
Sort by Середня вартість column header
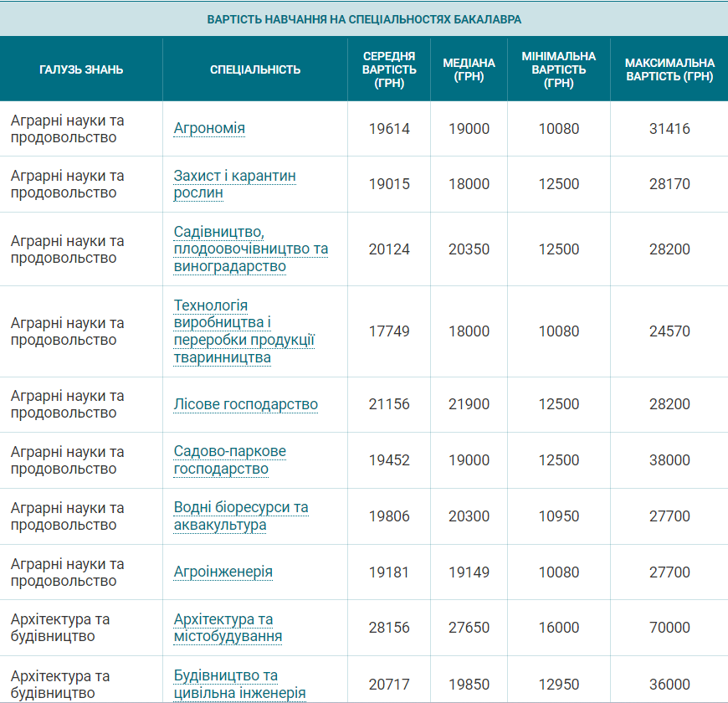(x=389, y=69)
